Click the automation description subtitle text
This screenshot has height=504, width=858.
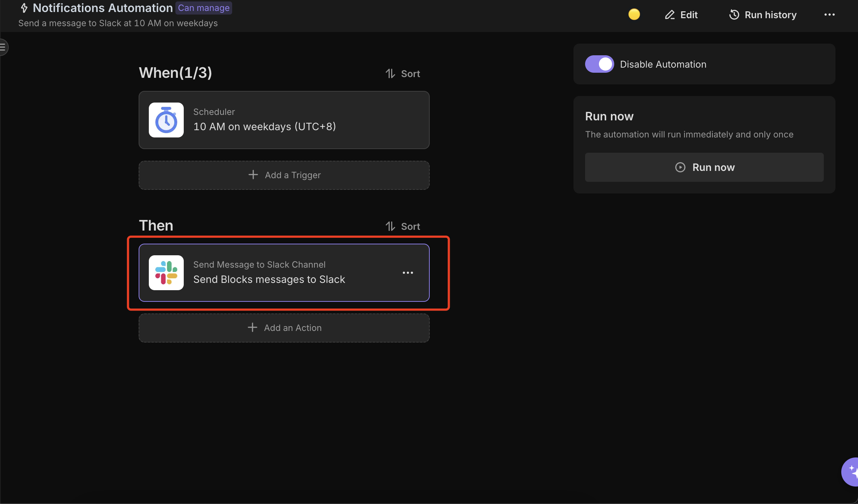pyautogui.click(x=118, y=23)
